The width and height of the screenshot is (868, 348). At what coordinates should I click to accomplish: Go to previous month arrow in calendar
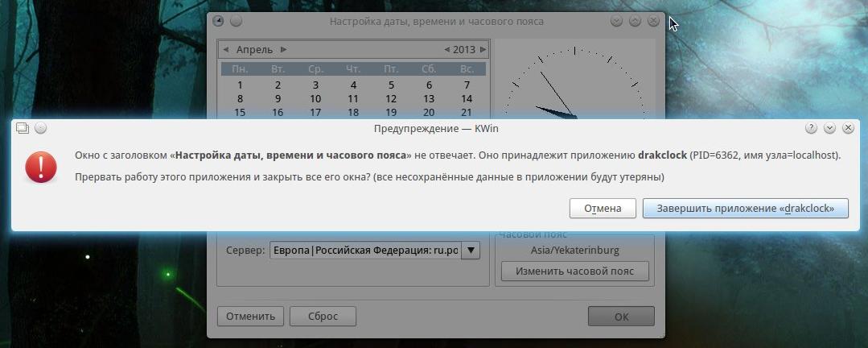click(x=226, y=49)
